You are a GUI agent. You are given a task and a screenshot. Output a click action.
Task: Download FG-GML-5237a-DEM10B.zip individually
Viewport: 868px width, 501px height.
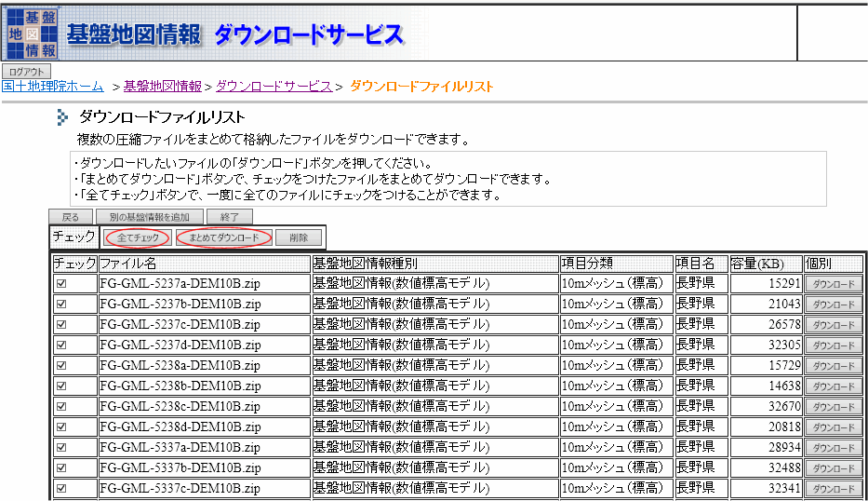coord(833,283)
